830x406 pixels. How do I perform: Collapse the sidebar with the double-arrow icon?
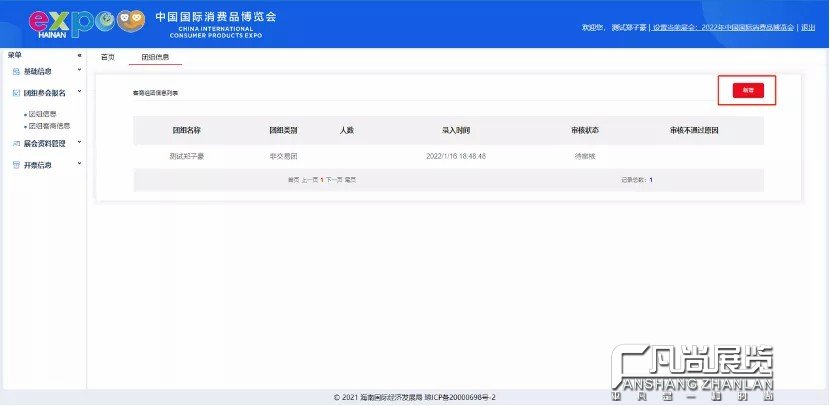pos(79,56)
